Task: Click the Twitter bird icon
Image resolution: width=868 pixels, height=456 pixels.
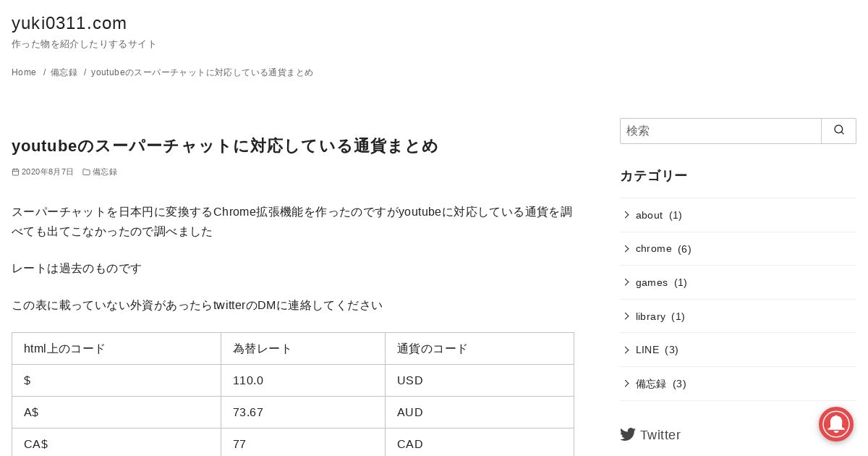Action: [628, 434]
